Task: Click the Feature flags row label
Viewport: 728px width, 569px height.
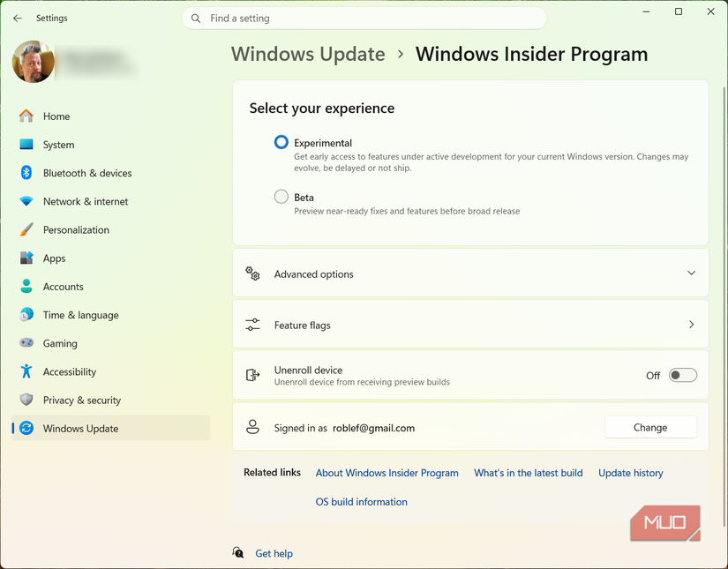Action: 303,325
